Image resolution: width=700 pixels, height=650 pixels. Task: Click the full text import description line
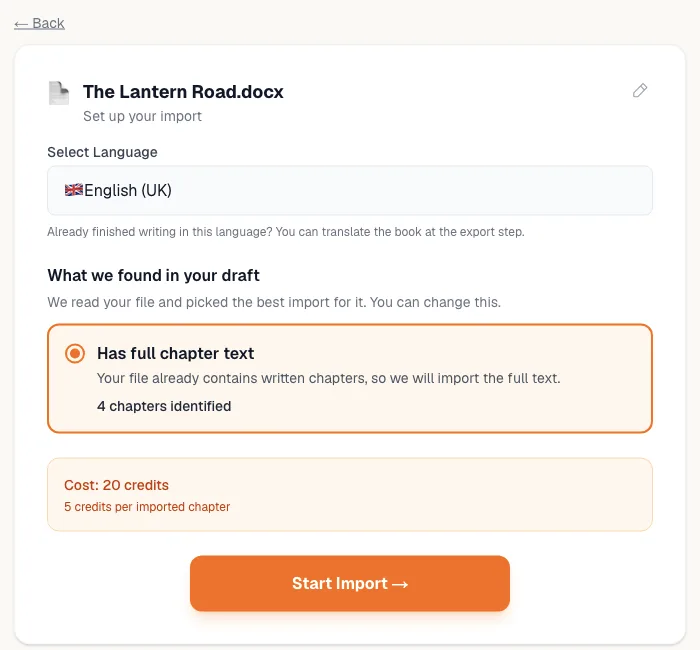pos(329,379)
